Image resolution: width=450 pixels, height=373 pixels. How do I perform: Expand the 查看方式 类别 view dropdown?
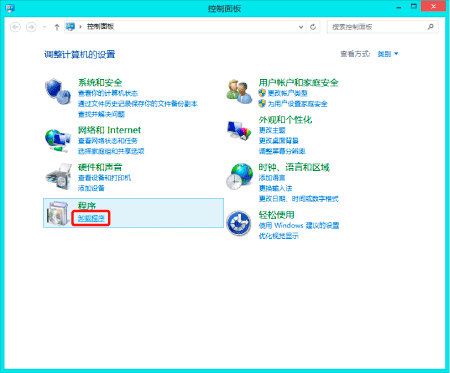[388, 54]
